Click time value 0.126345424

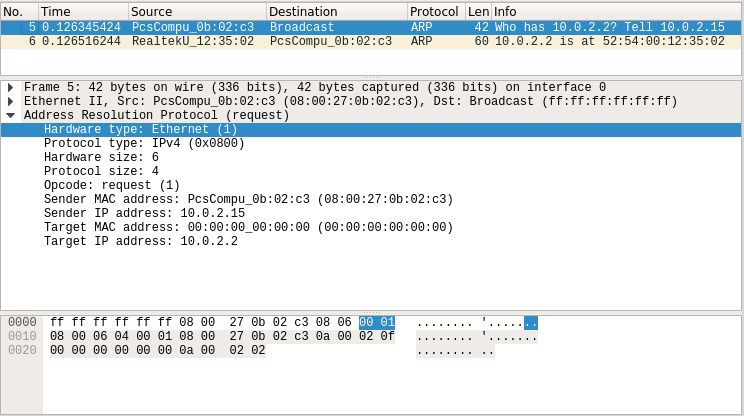click(81, 27)
